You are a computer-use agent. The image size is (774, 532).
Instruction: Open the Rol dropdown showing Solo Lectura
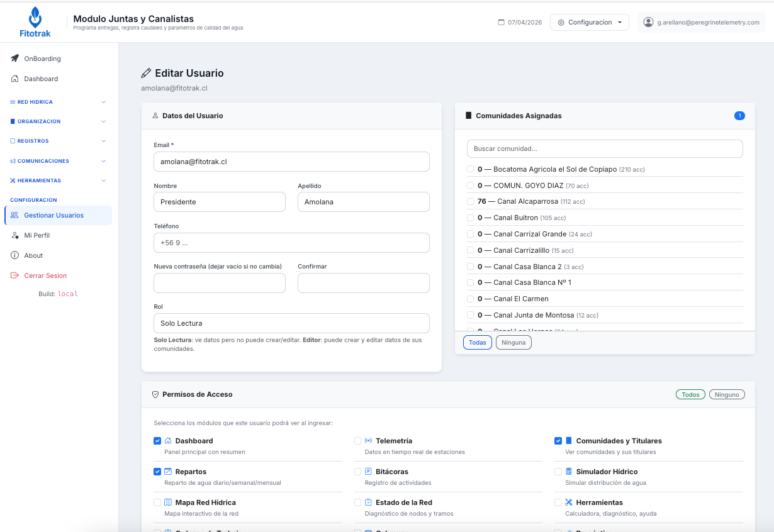(291, 323)
